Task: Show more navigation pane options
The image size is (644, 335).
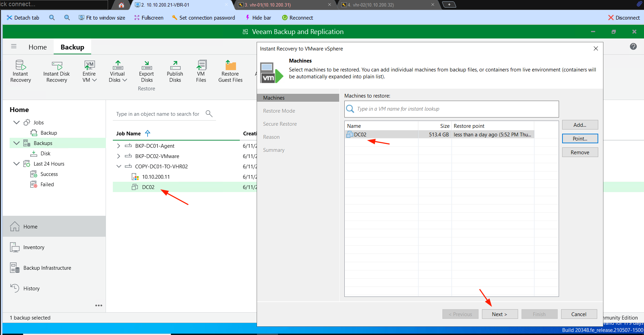Action: click(x=99, y=305)
